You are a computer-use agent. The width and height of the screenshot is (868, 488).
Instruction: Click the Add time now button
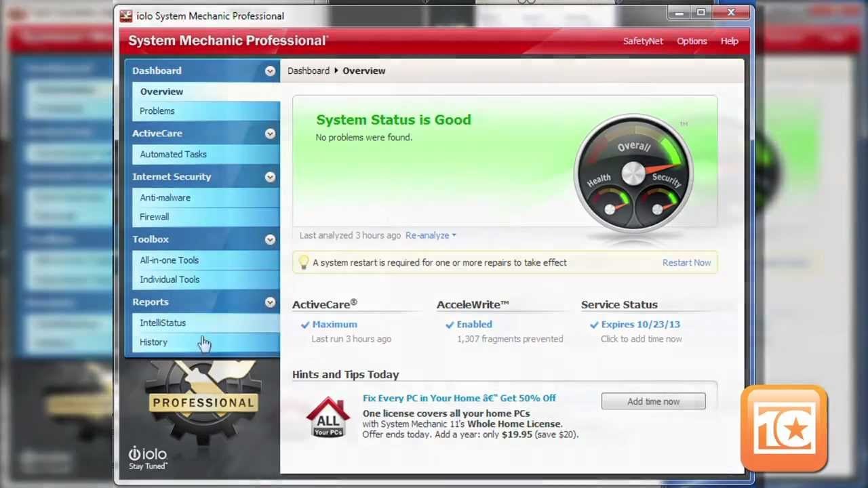[653, 401]
